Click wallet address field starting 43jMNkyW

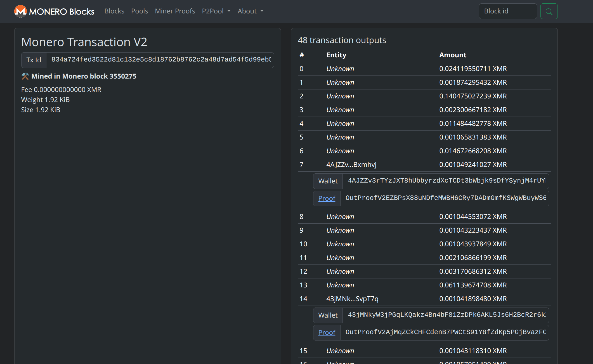446,315
